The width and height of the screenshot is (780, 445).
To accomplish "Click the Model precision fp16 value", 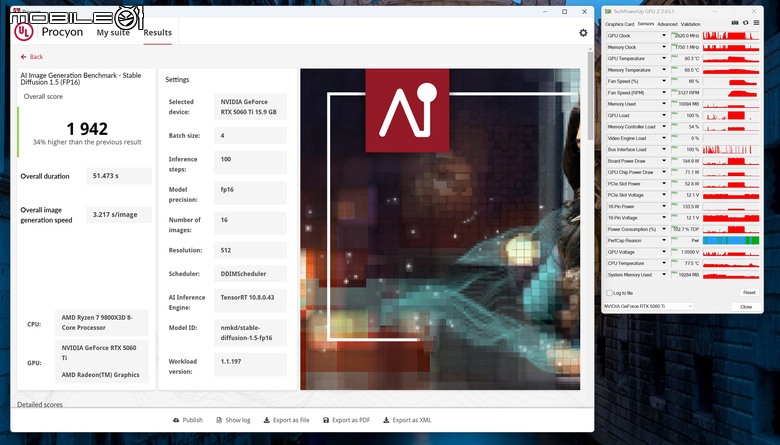I will click(x=250, y=193).
